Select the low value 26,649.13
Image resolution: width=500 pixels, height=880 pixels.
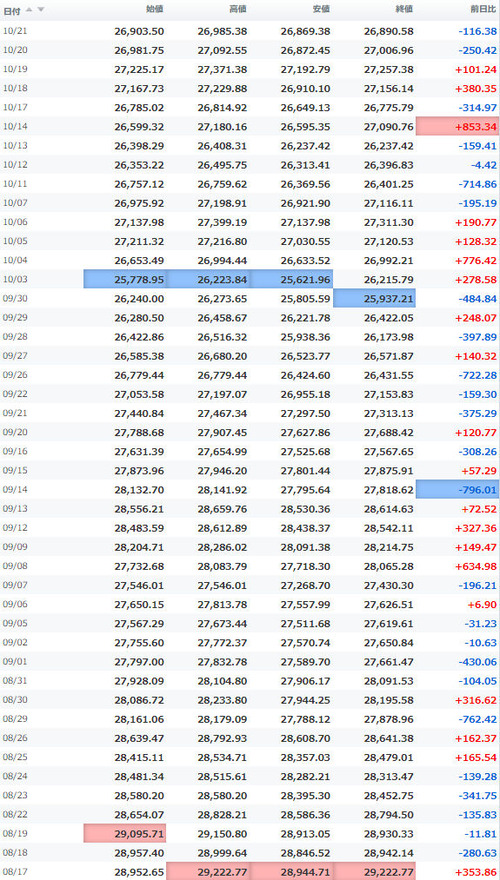[x=305, y=108]
